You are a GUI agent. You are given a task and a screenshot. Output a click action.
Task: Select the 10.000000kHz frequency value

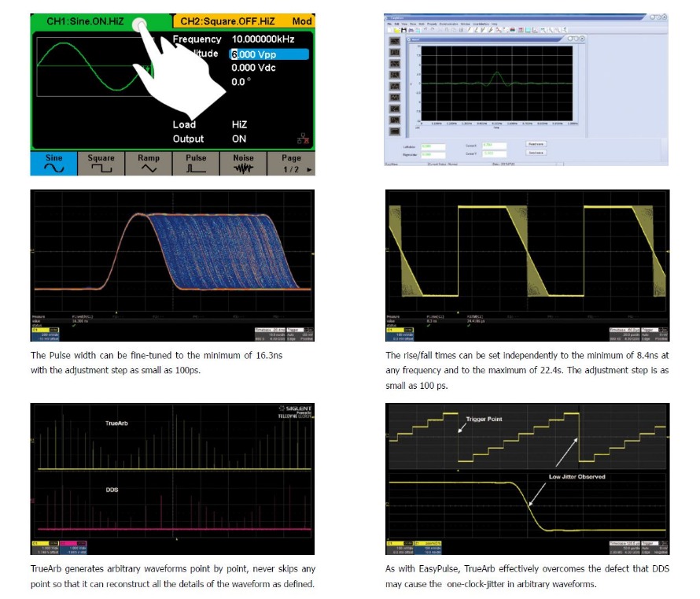263,39
